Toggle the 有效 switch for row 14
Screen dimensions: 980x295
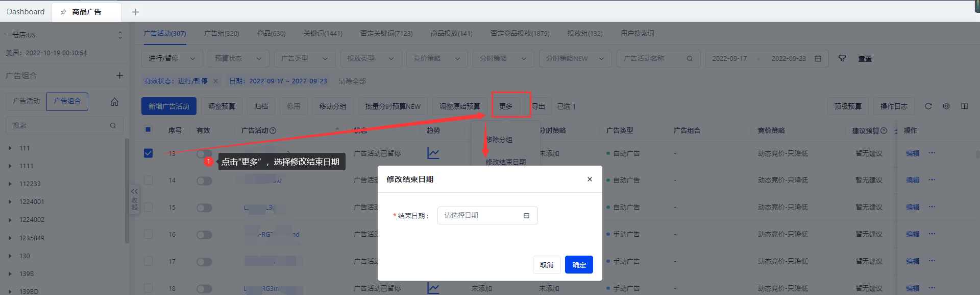pos(204,180)
